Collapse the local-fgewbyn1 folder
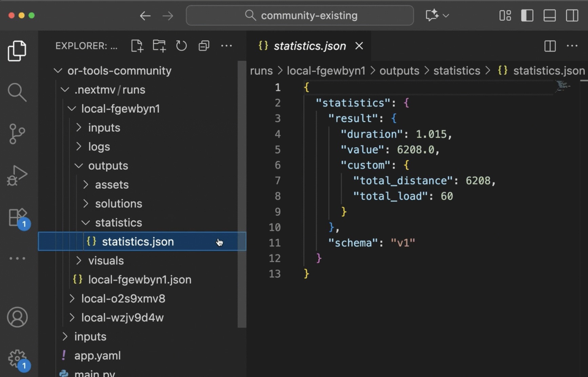 72,108
